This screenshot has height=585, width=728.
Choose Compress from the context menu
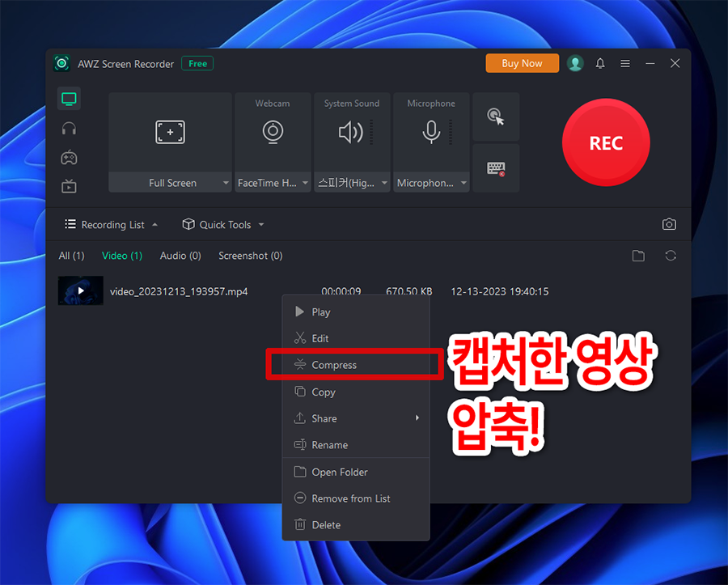pos(356,365)
